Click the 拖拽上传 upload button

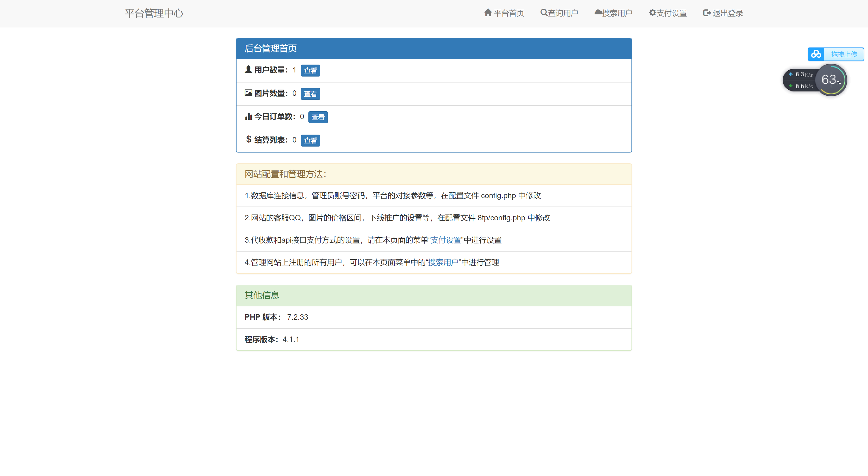pyautogui.click(x=844, y=54)
